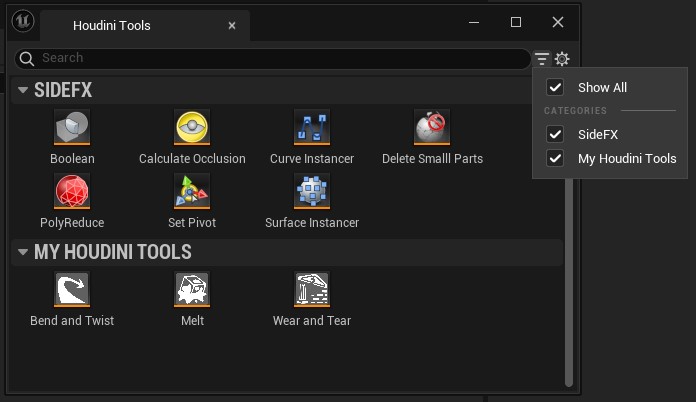
Task: Click the Bend and Twist label
Action: (x=72, y=321)
